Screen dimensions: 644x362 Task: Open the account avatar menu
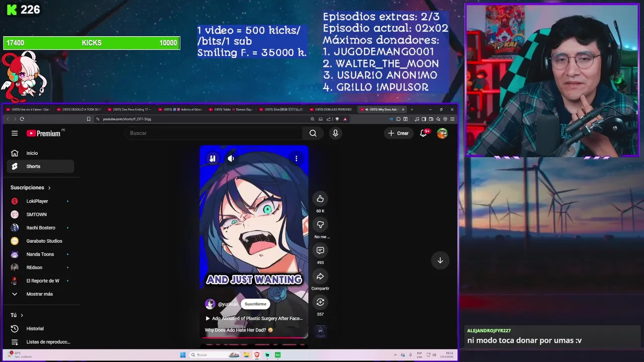pos(442,133)
